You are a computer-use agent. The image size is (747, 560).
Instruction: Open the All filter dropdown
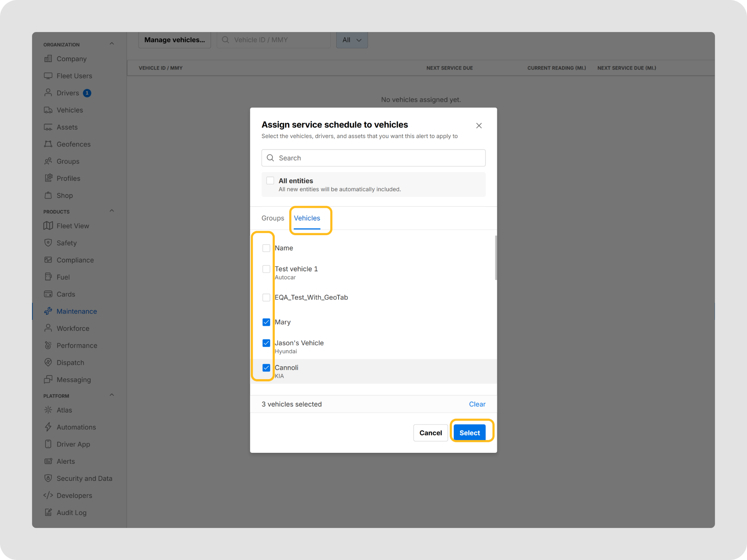[352, 40]
